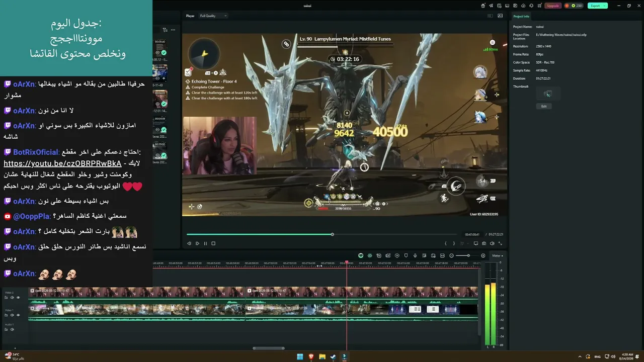The image size is (644, 362).
Task: Pause playback in the player controls
Action: click(x=205, y=243)
